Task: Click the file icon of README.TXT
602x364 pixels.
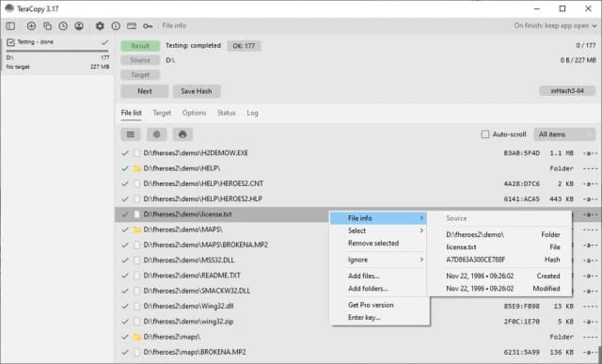Action: click(x=136, y=276)
